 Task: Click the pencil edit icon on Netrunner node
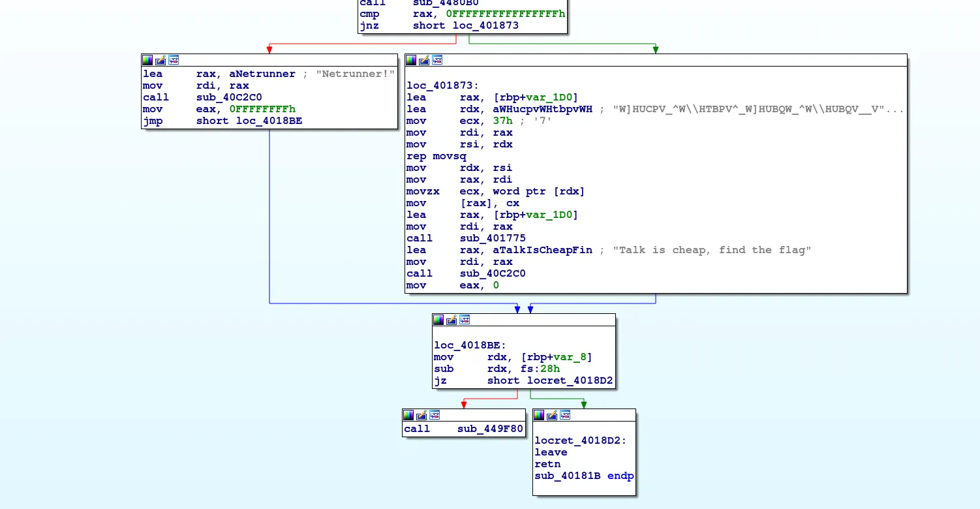point(161,60)
